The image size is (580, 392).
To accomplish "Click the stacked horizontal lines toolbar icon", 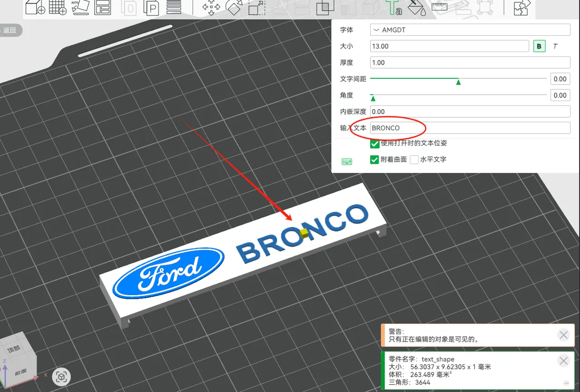I will [174, 7].
